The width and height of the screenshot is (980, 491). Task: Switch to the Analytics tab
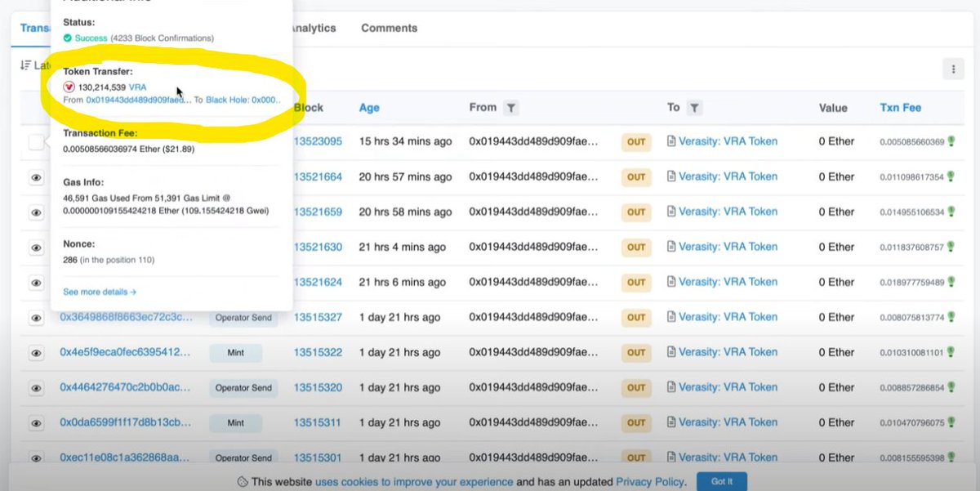point(314,28)
